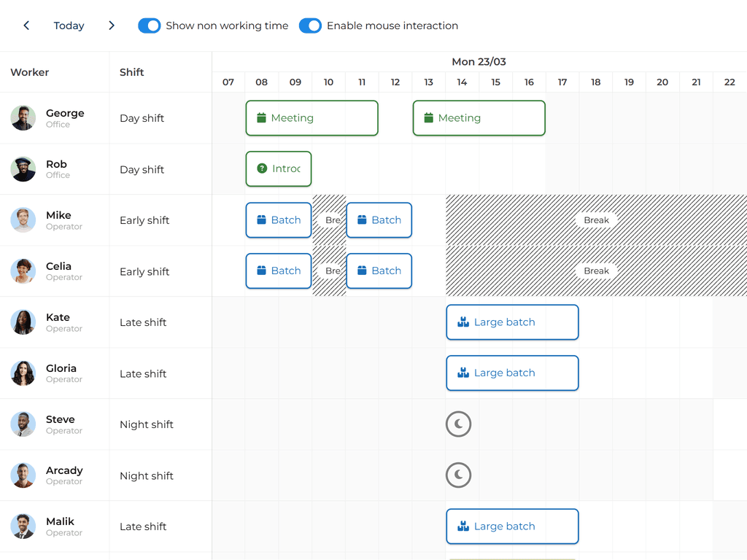Click the Mon 23/03 date header
Screen dimensions: 747x560
479,62
